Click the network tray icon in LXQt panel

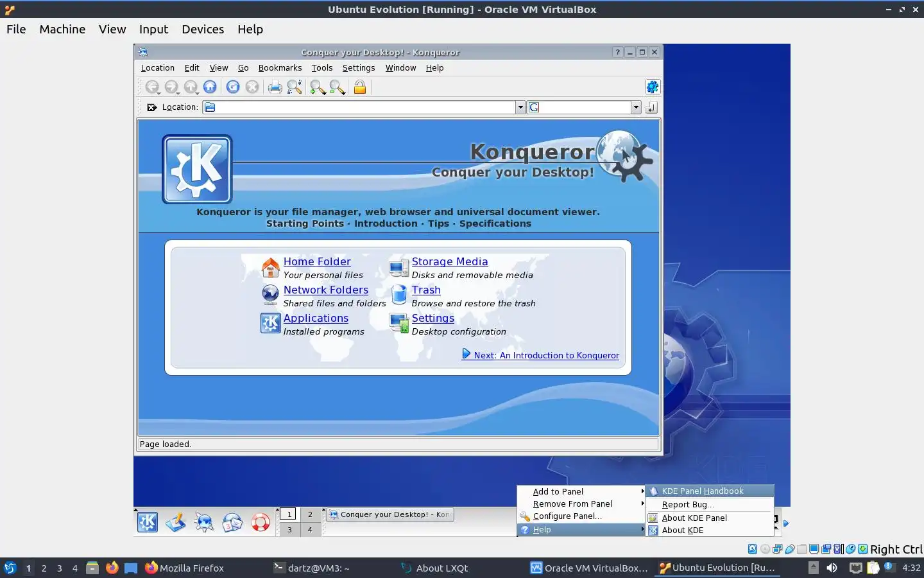tap(855, 568)
